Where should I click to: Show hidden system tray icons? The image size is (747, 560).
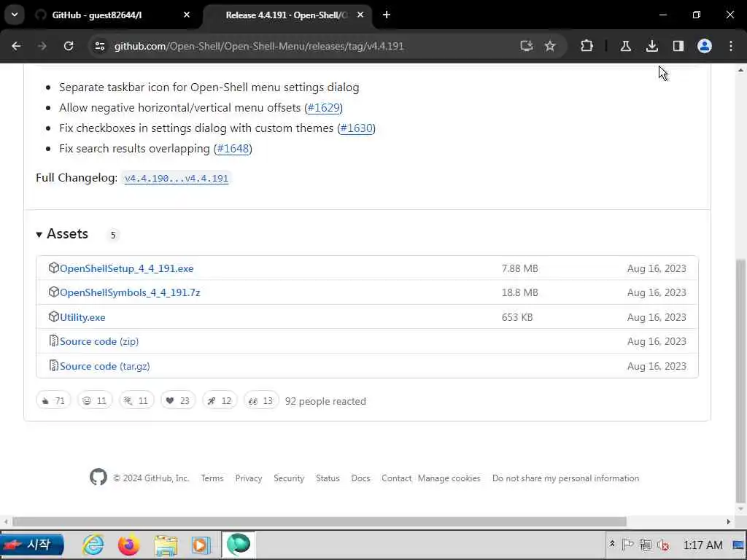(x=612, y=544)
